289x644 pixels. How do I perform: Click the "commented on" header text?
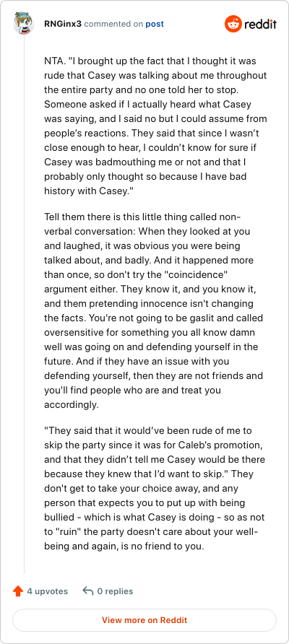[x=113, y=24]
